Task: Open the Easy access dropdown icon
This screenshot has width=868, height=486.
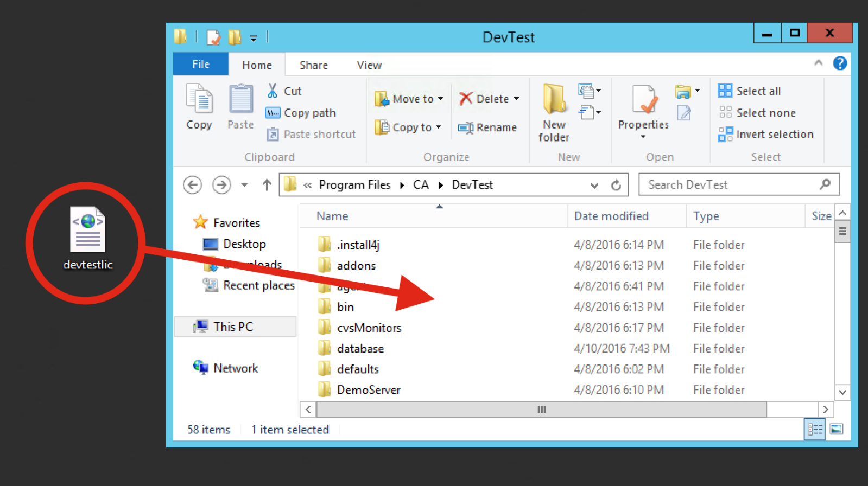Action: click(x=590, y=112)
